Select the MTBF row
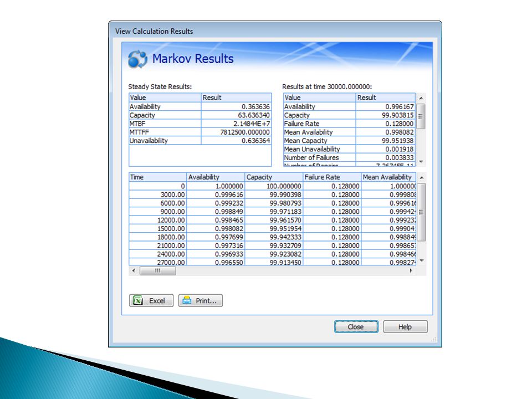Viewport: 532px width, 399px height. tap(200, 124)
